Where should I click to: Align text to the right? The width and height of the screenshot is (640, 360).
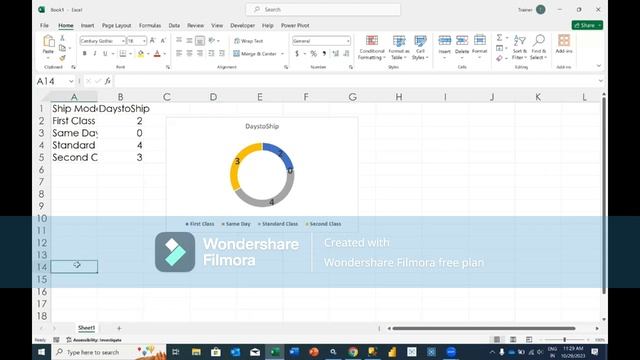(200, 53)
